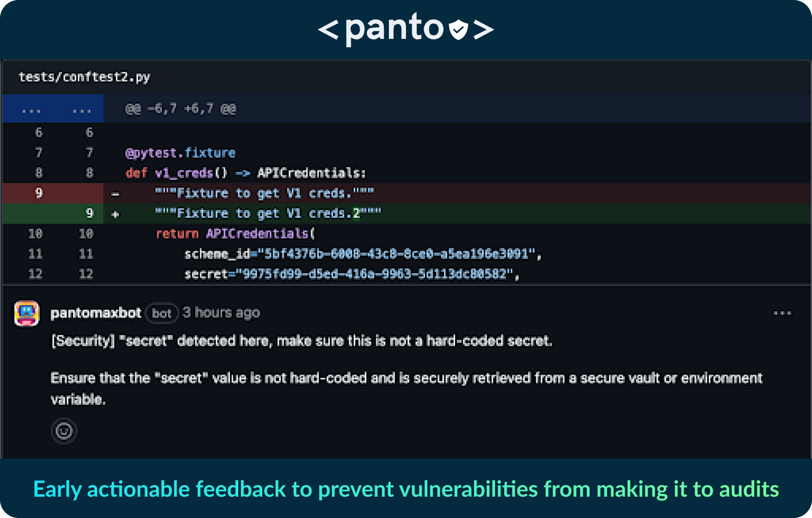Image resolution: width=812 pixels, height=518 pixels.
Task: Click the secret= code line
Action: [x=352, y=274]
